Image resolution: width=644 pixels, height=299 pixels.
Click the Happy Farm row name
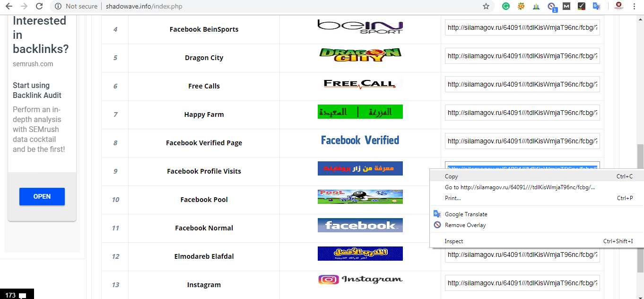(204, 114)
